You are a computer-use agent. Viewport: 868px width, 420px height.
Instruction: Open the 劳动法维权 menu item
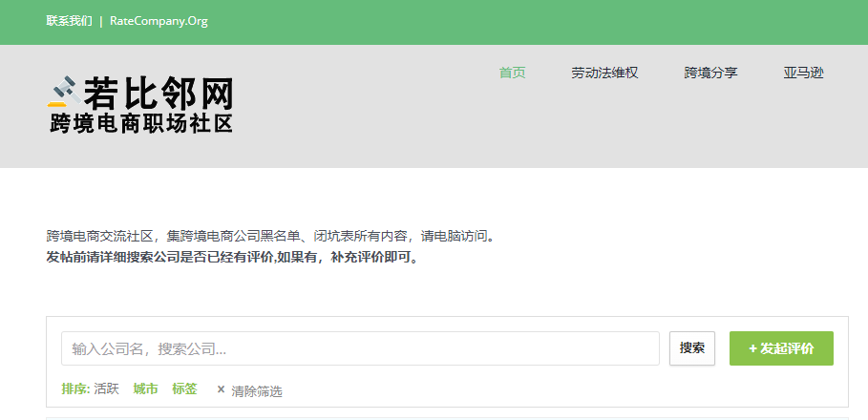[604, 73]
